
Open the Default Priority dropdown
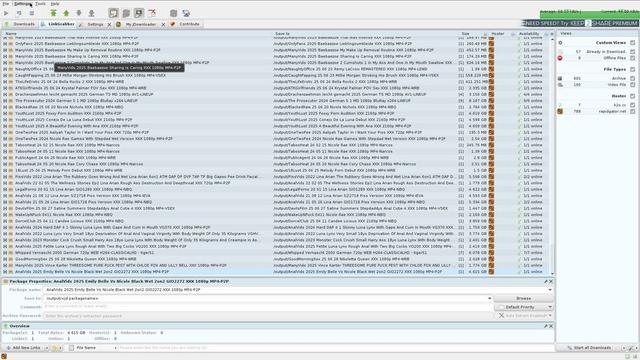pos(550,307)
